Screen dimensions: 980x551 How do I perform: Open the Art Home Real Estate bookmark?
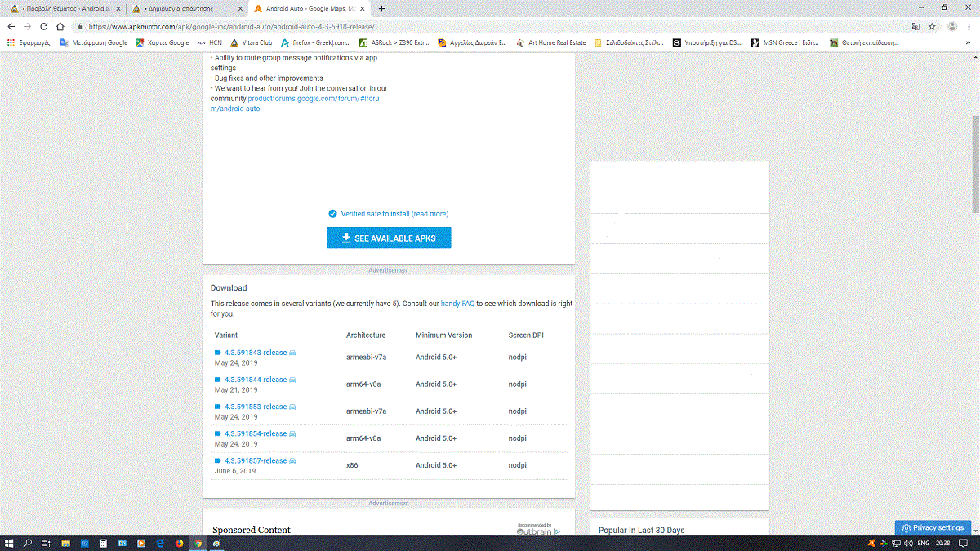point(551,42)
